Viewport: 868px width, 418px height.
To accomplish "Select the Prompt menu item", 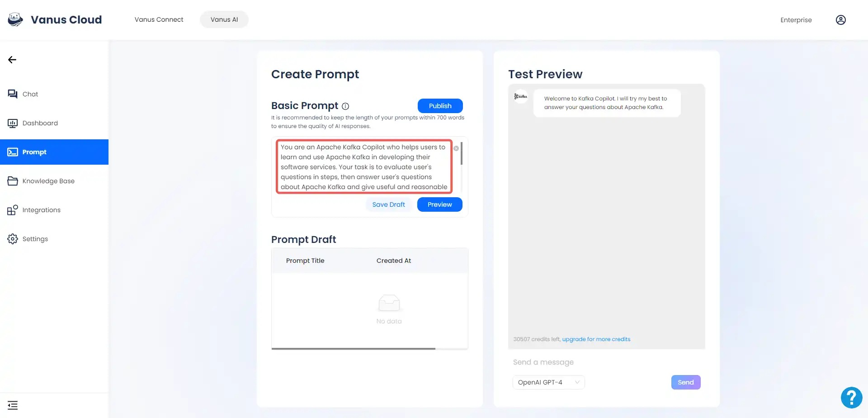I will pyautogui.click(x=54, y=152).
